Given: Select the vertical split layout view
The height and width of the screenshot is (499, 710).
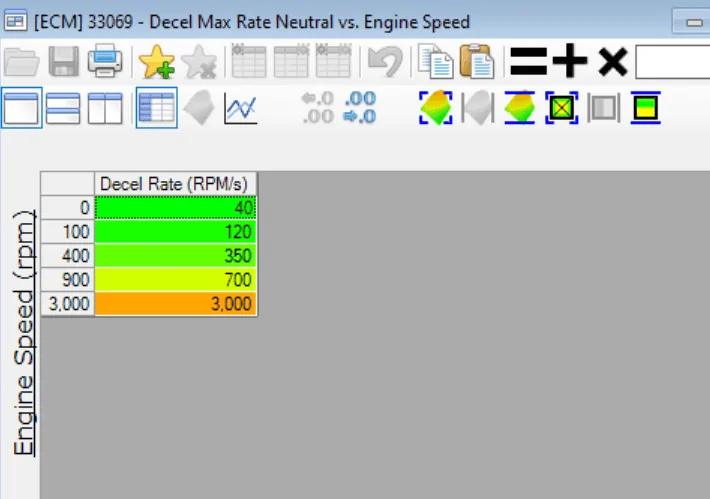Looking at the screenshot, I should [105, 108].
